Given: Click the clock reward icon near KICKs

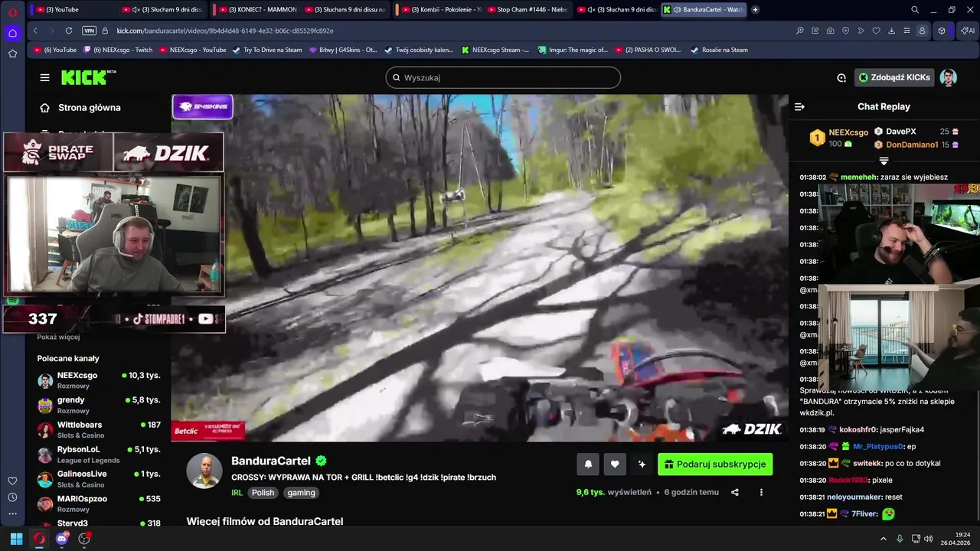Looking at the screenshot, I should pyautogui.click(x=841, y=77).
